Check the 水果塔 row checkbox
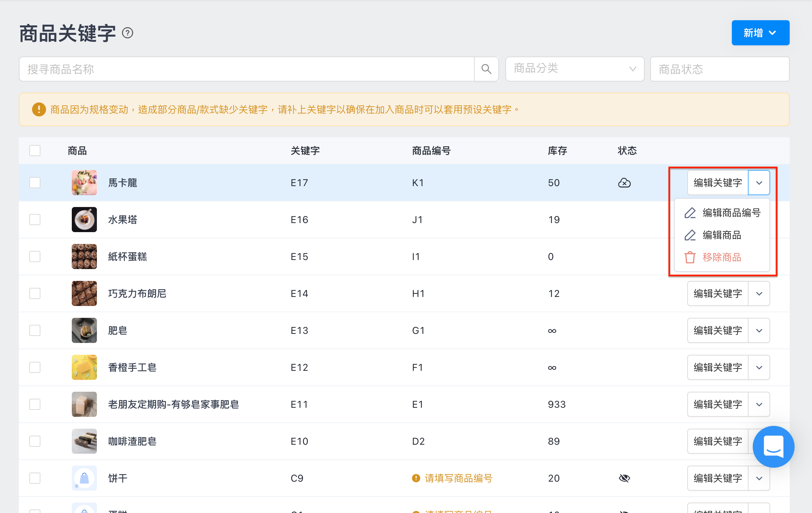Screen dimensions: 812x513 tap(35, 220)
